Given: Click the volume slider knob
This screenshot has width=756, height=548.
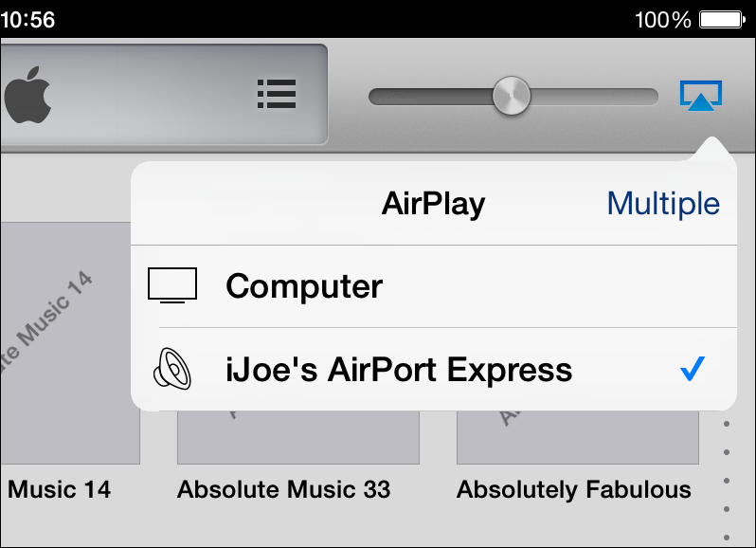Looking at the screenshot, I should (511, 96).
